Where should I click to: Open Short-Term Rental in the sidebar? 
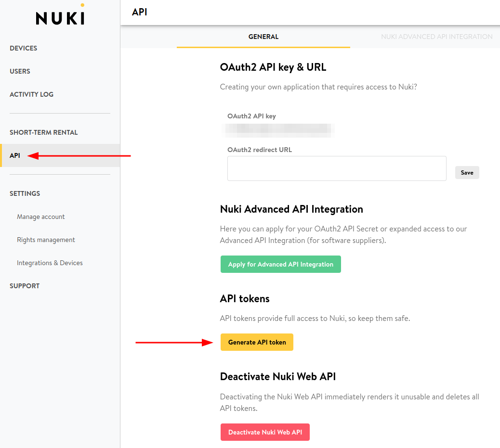coord(44,132)
